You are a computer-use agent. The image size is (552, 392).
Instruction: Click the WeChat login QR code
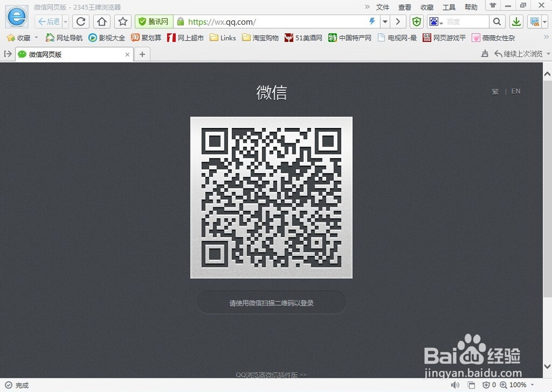click(271, 197)
